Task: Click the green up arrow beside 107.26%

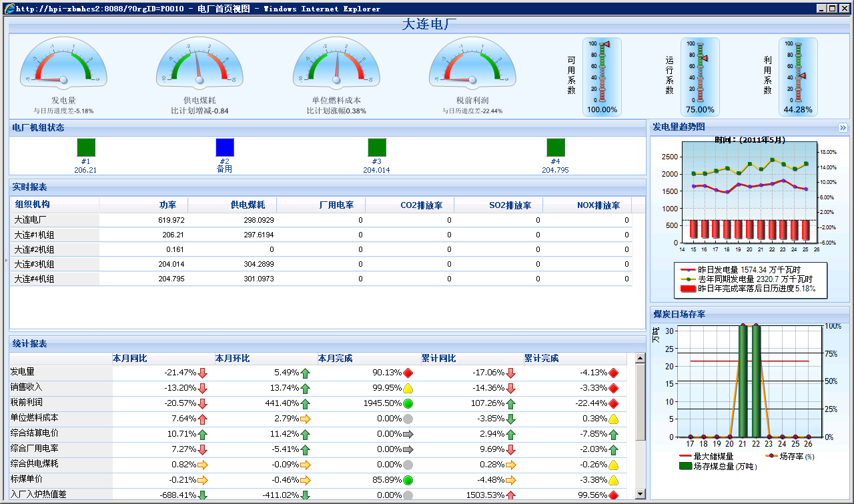Action: [511, 403]
